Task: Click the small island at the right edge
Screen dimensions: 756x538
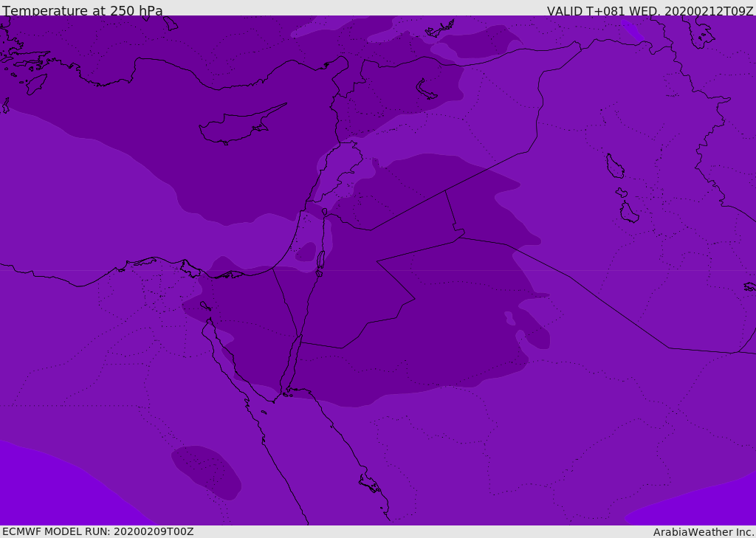Action: click(749, 286)
